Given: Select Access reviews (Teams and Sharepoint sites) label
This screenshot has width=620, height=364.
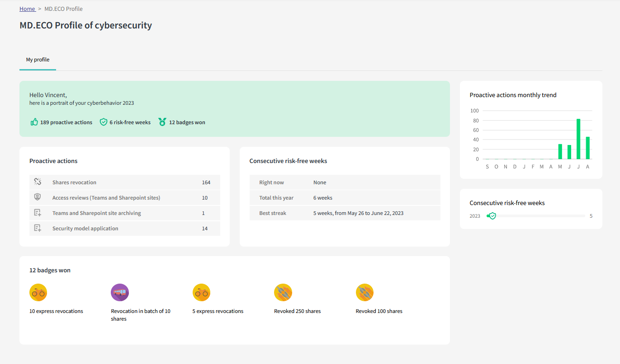Looking at the screenshot, I should (106, 198).
